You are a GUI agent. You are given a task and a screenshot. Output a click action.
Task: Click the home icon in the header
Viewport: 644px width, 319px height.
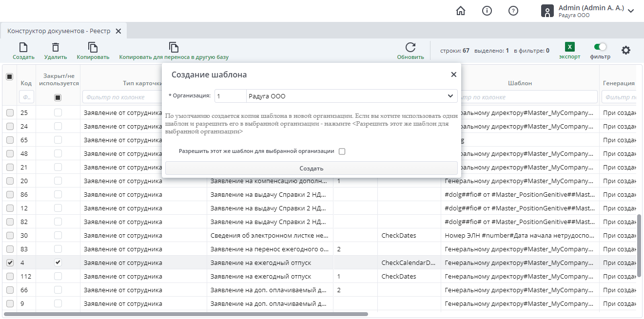pyautogui.click(x=460, y=10)
